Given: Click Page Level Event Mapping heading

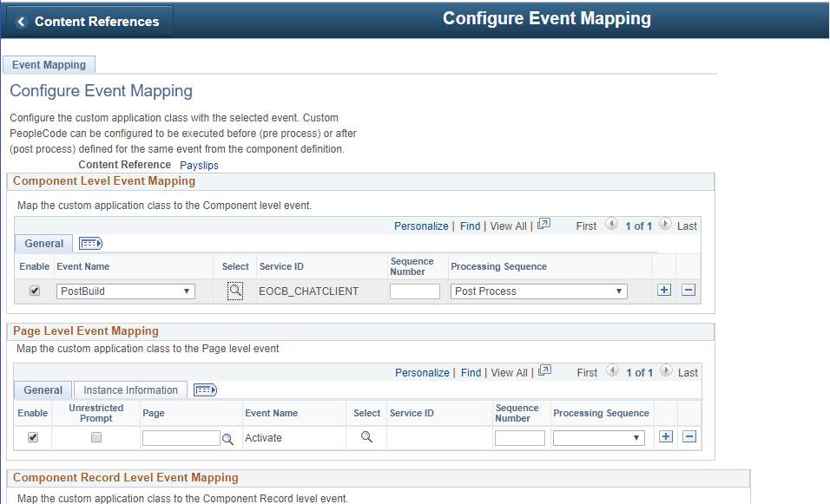Looking at the screenshot, I should tap(86, 331).
